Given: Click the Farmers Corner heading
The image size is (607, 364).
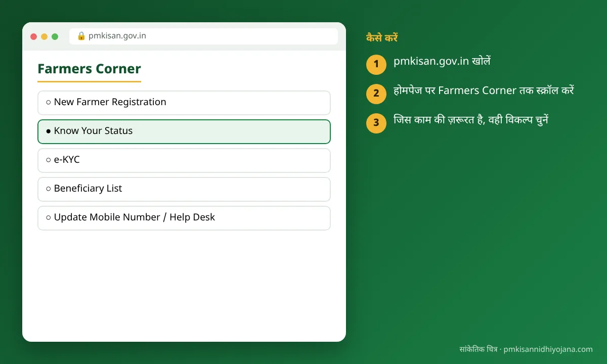Looking at the screenshot, I should (89, 69).
